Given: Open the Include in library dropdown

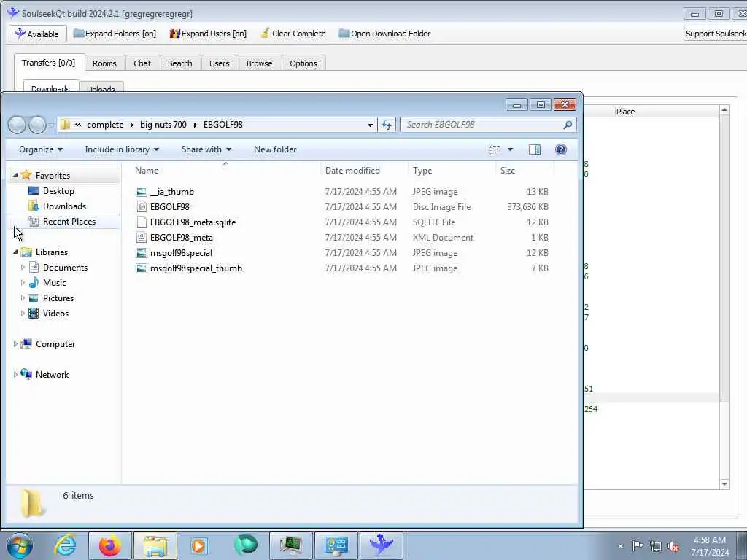Looking at the screenshot, I should tap(122, 149).
